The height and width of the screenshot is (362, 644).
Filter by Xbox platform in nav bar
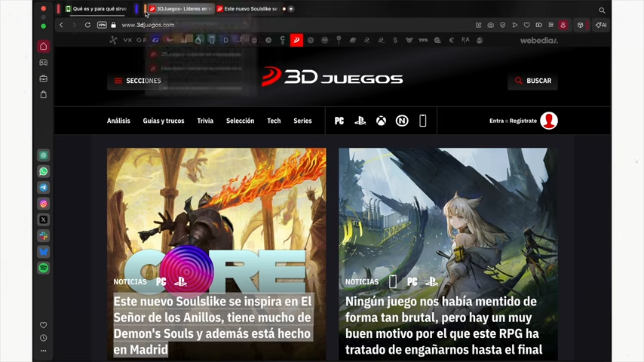click(x=381, y=121)
